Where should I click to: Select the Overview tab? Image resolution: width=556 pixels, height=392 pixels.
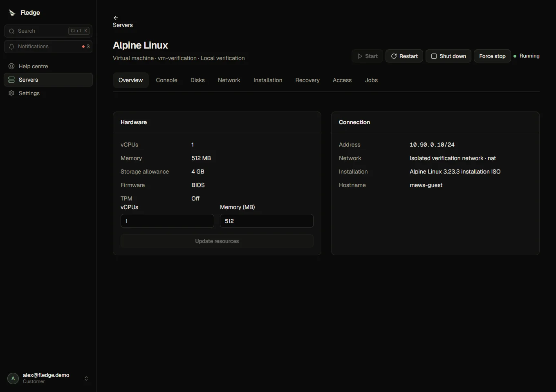pyautogui.click(x=131, y=80)
